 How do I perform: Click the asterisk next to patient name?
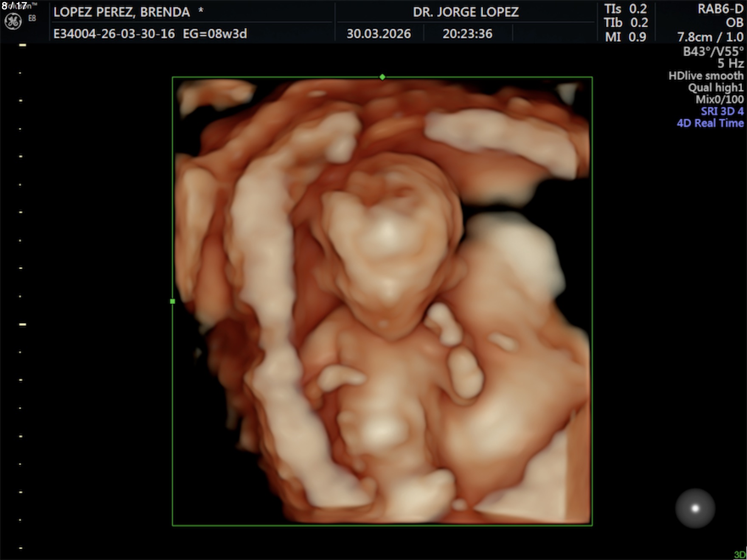tap(201, 11)
